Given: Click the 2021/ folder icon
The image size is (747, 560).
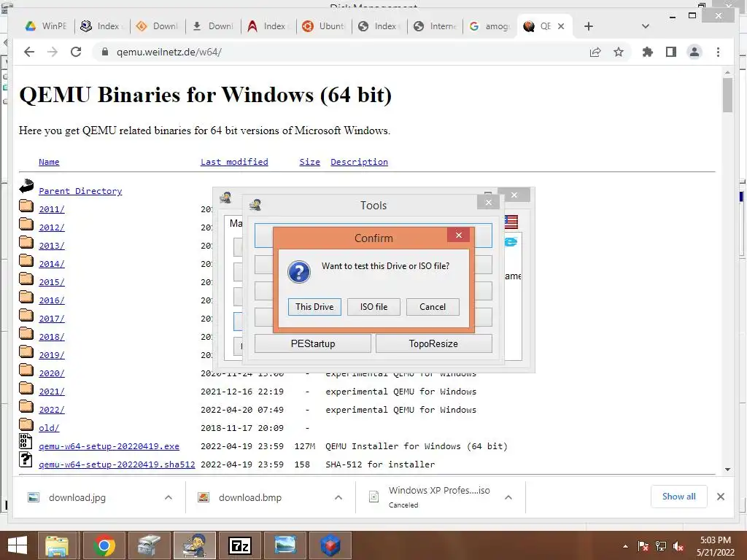Looking at the screenshot, I should [x=26, y=389].
